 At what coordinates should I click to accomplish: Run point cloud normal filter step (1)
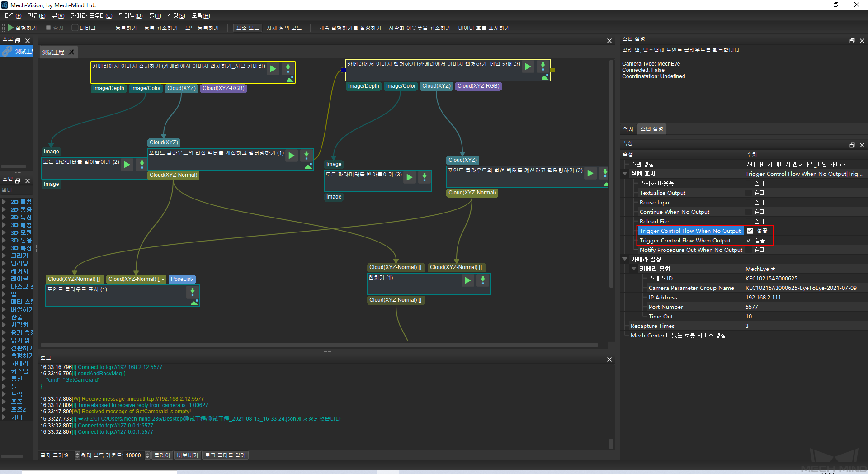[x=292, y=156]
